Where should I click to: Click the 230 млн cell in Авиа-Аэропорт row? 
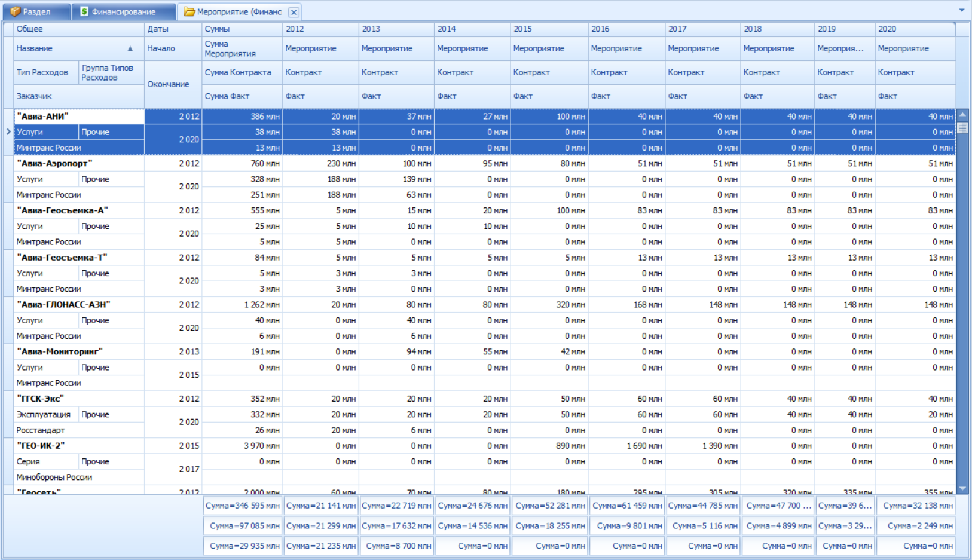(x=320, y=163)
